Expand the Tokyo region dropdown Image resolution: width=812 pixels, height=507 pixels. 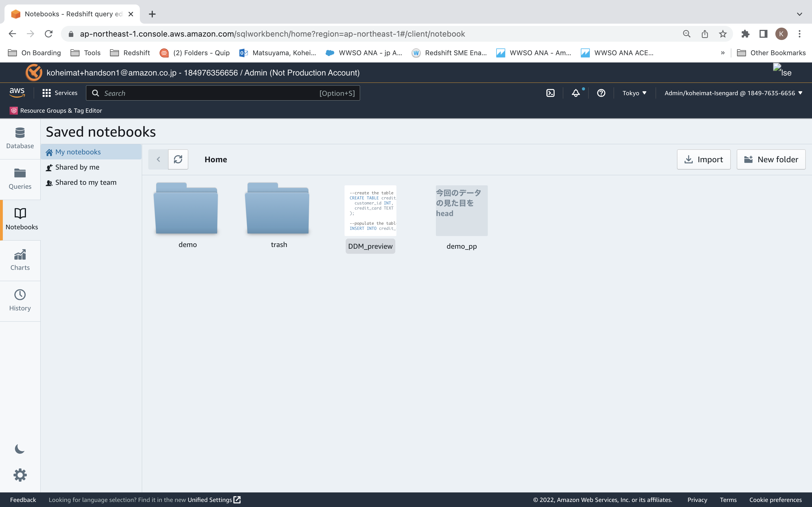pos(634,93)
